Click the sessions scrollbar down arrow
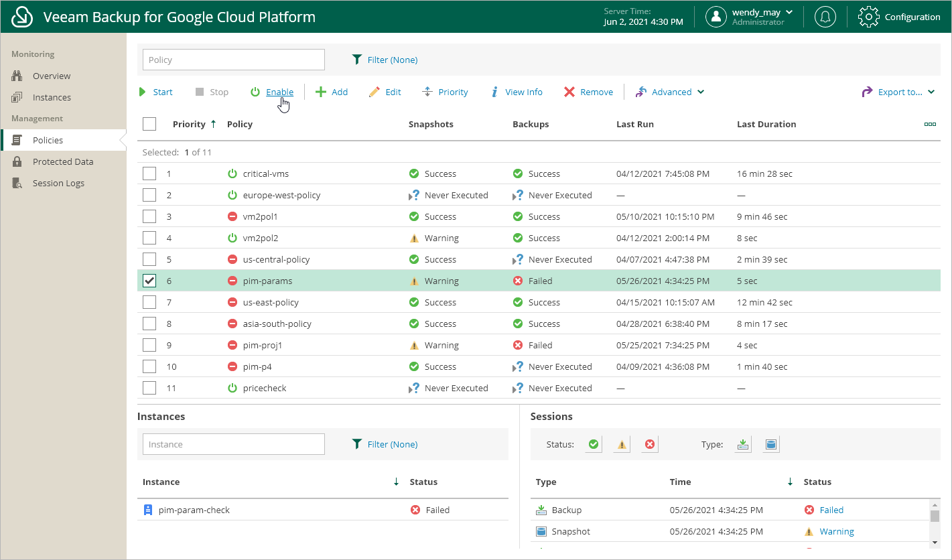Image resolution: width=952 pixels, height=560 pixels. [935, 541]
